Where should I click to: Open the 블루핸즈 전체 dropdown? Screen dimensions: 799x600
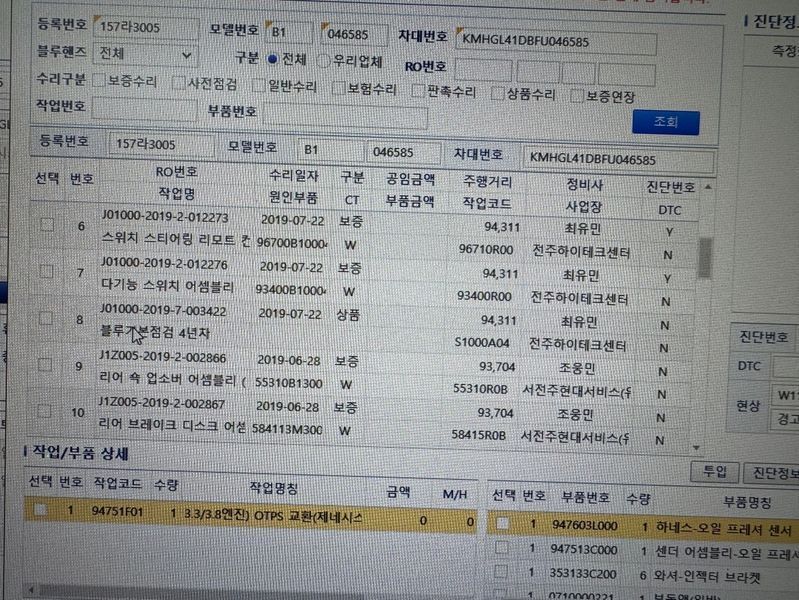point(145,54)
